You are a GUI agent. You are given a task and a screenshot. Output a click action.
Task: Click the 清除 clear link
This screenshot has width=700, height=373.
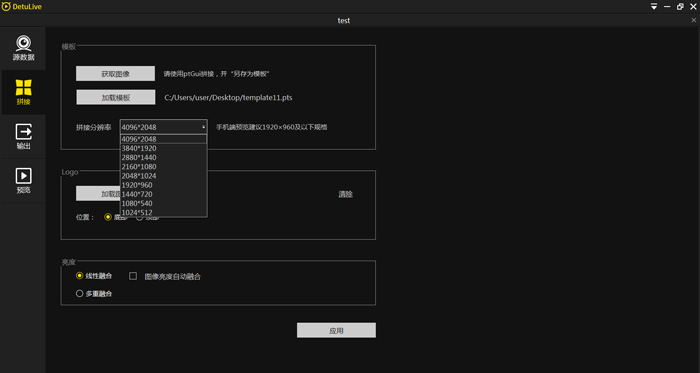[x=346, y=194]
